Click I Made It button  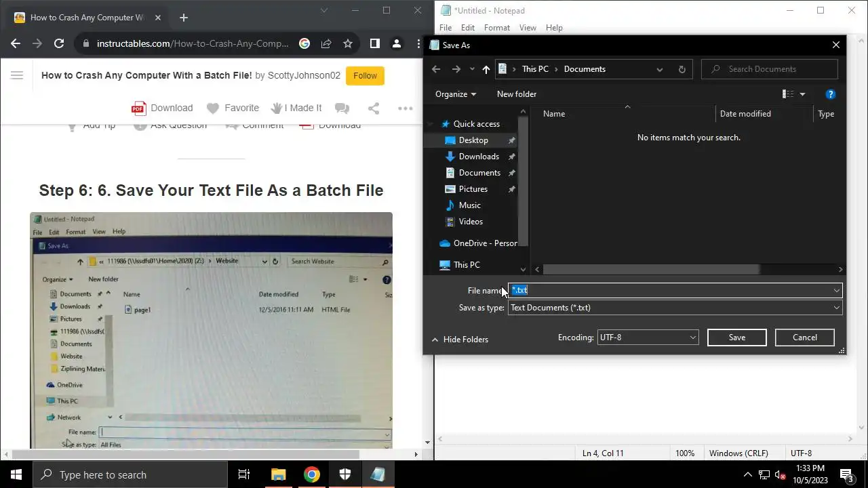click(296, 108)
